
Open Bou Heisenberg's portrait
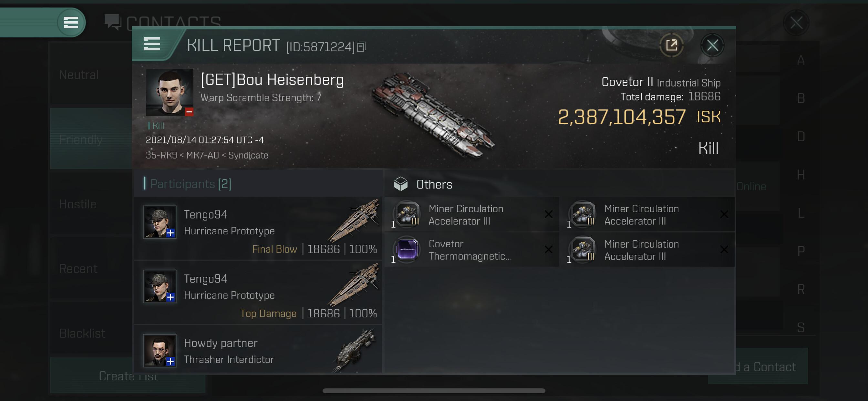(170, 92)
